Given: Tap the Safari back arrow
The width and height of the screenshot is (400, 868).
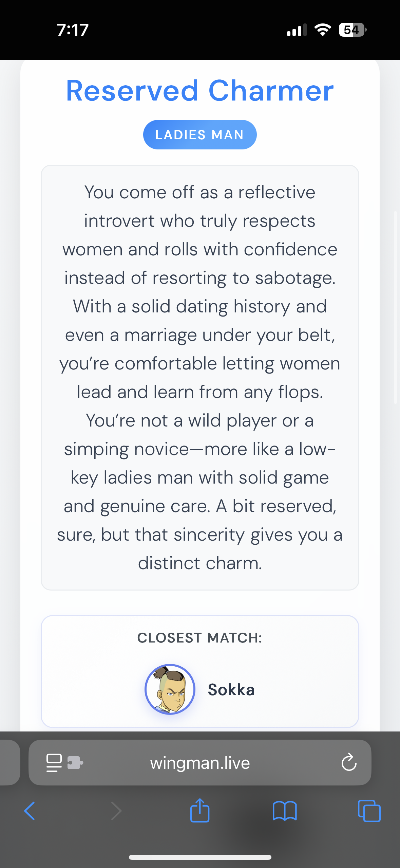Looking at the screenshot, I should [x=30, y=811].
